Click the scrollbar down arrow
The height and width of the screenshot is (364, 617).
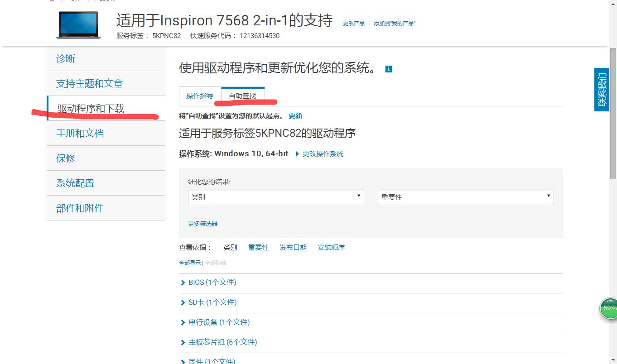614,359
